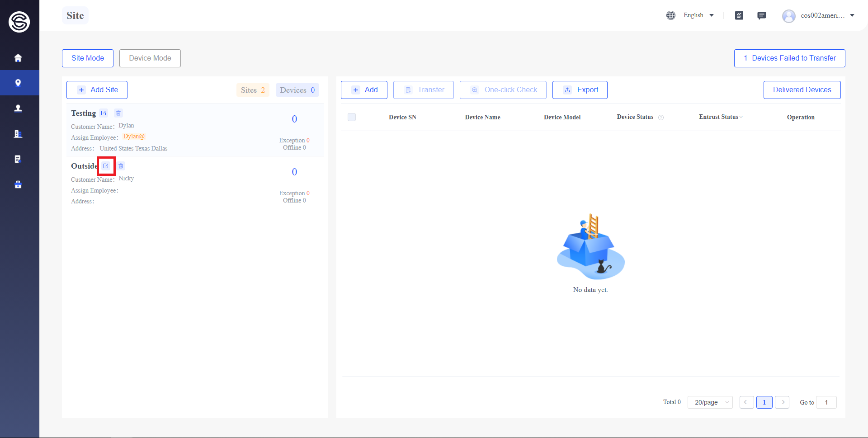
Task: Click the Device SN column header
Action: 402,117
